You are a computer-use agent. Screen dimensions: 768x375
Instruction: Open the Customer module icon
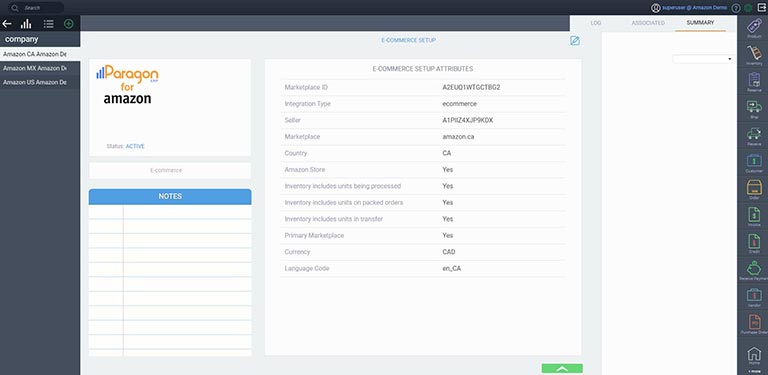click(x=754, y=160)
